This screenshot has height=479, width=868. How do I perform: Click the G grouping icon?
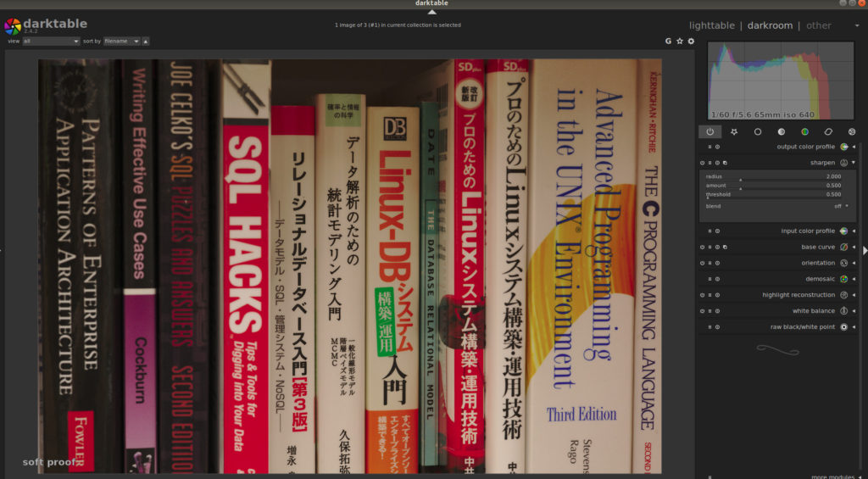(668, 41)
